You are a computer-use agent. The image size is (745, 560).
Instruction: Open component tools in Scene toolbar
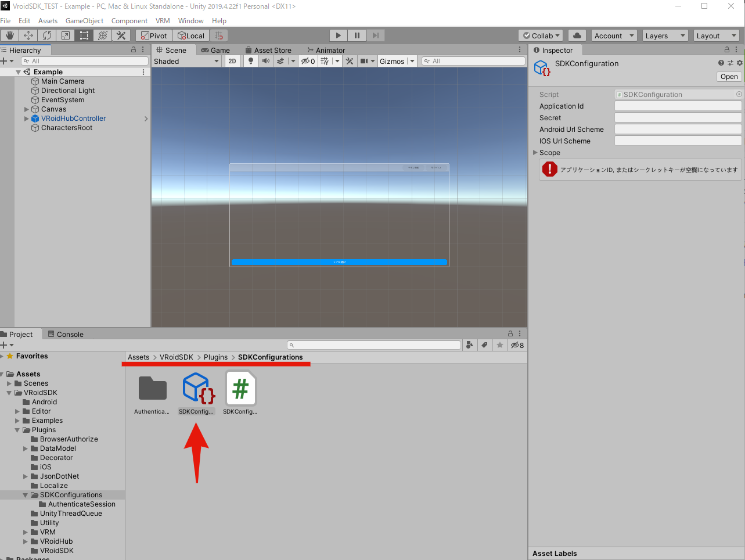pos(350,61)
